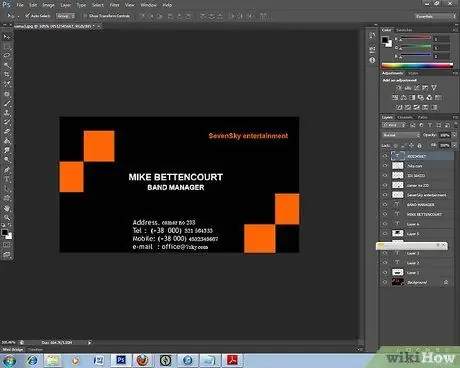Click the Lock All layer icon
Viewport: 460px width, 368px height.
click(419, 145)
